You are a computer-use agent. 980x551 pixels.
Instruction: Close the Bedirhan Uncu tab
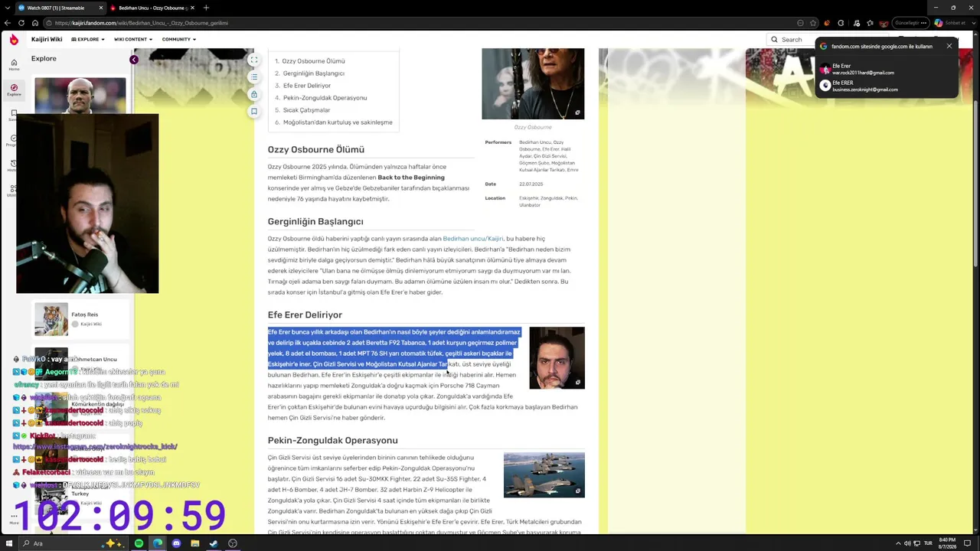click(x=192, y=8)
